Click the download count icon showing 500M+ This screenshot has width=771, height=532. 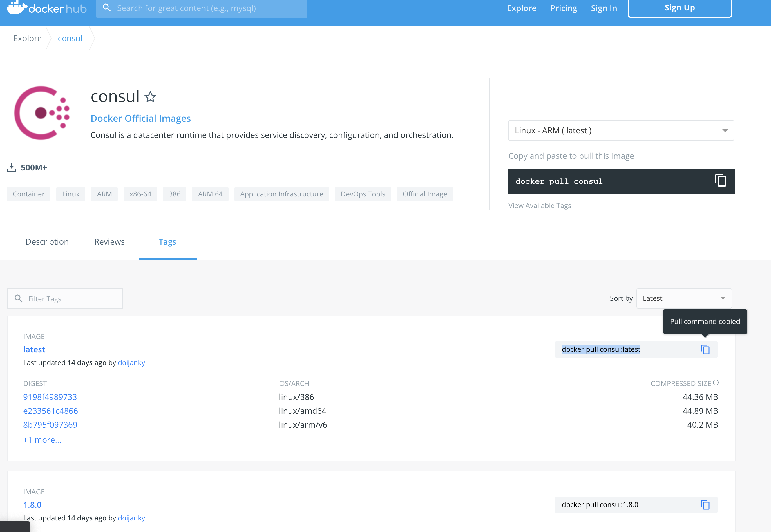pyautogui.click(x=12, y=167)
